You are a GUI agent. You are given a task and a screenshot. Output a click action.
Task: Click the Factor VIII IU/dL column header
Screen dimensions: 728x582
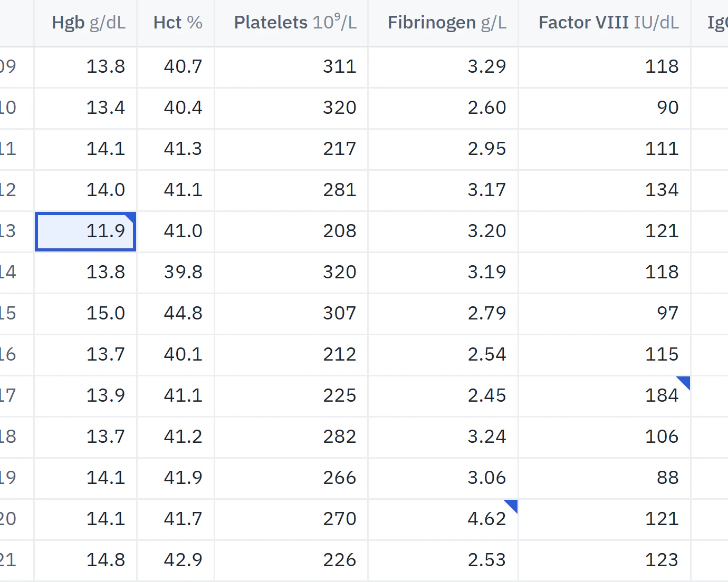click(605, 23)
